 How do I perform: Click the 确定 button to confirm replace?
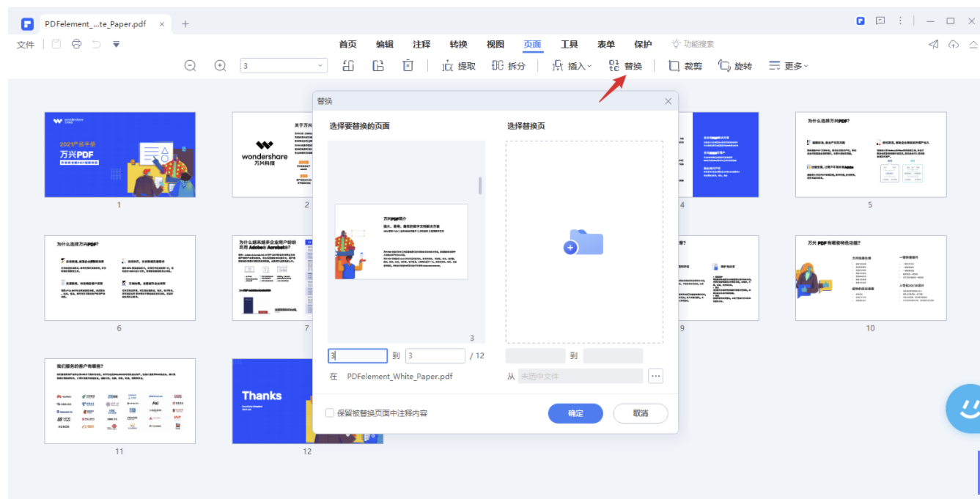(x=575, y=413)
